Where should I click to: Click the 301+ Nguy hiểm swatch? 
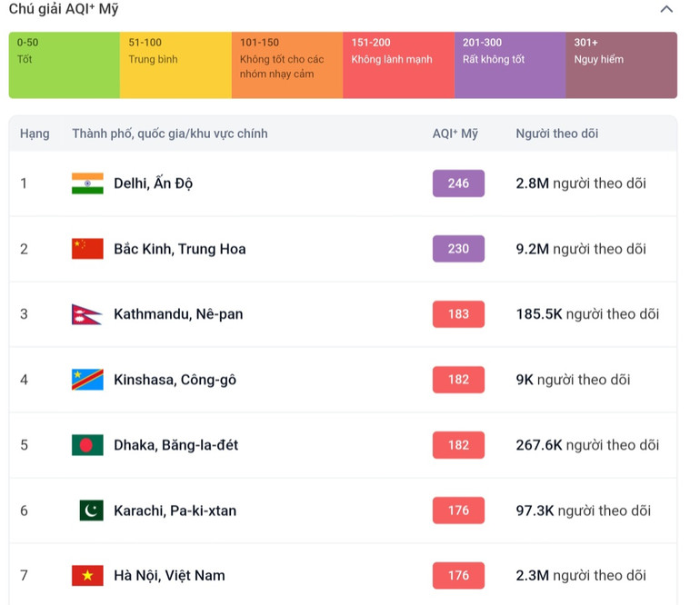point(621,64)
